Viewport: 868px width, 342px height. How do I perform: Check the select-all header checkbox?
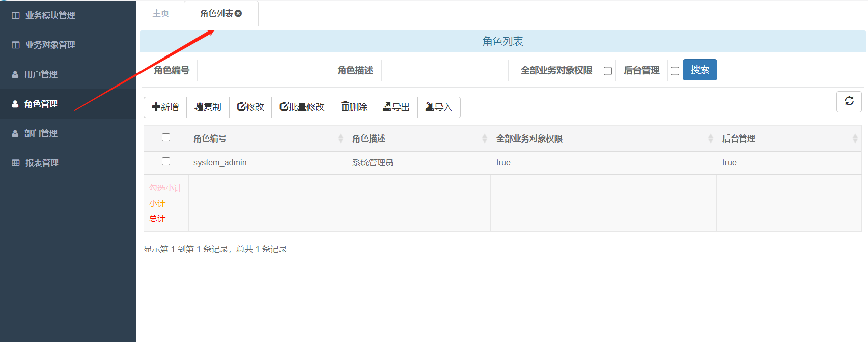pos(166,137)
